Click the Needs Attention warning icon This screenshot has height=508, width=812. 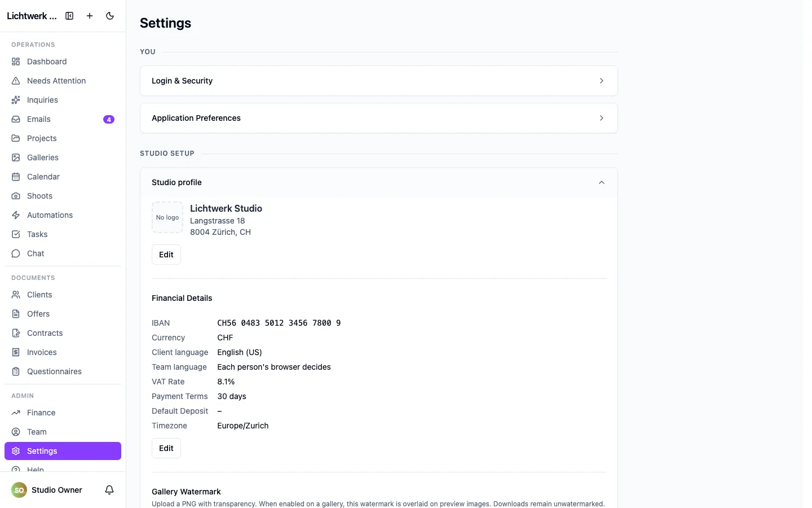16,81
